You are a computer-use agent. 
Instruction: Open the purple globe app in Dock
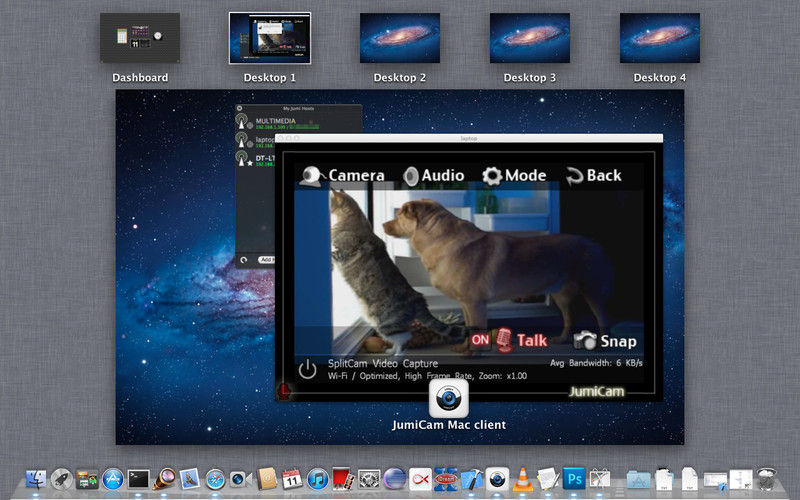[394, 480]
